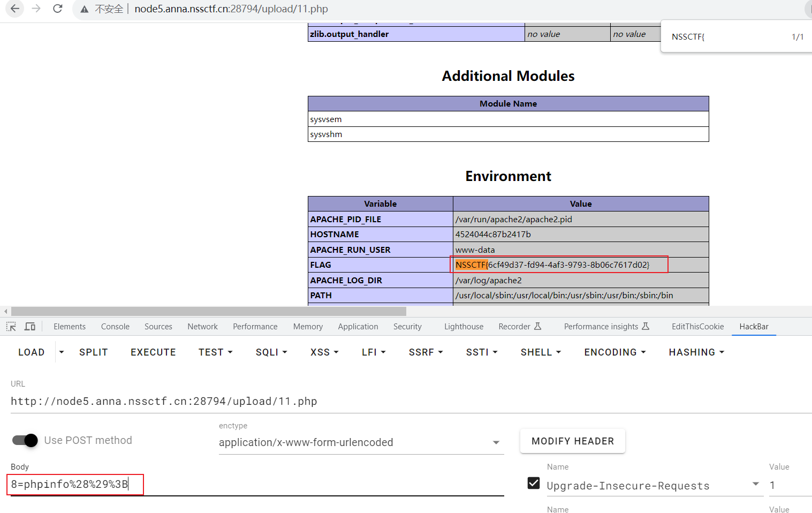Image resolution: width=812 pixels, height=513 pixels.
Task: Click the HackBar LOAD button
Action: [x=32, y=352]
